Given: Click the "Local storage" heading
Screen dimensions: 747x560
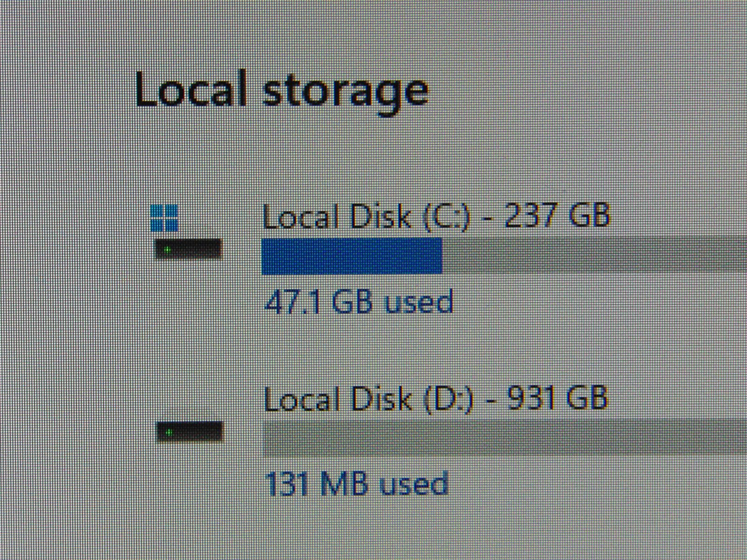Looking at the screenshot, I should point(282,91).
